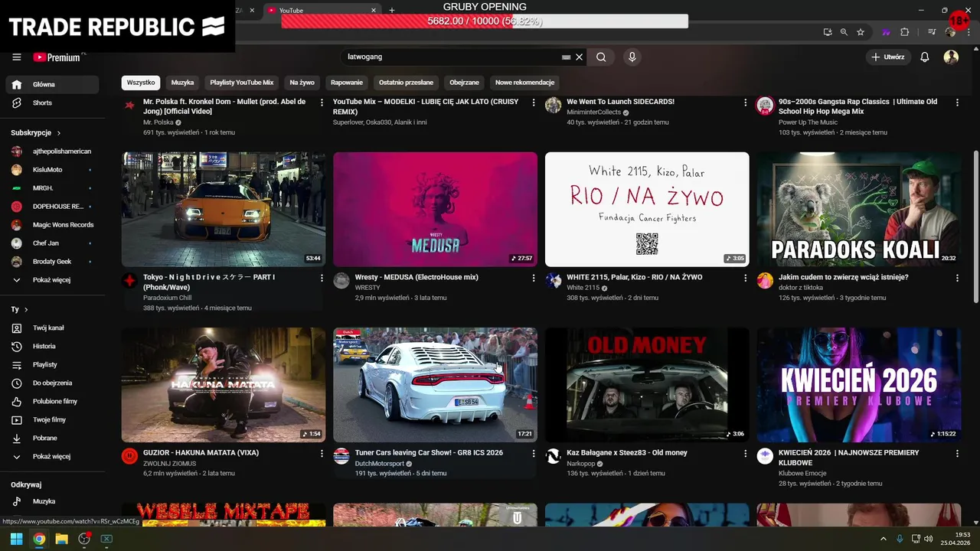Viewport: 980px width, 551px height.
Task: Play the Tokyo Night Drive thumbnail
Action: point(224,209)
